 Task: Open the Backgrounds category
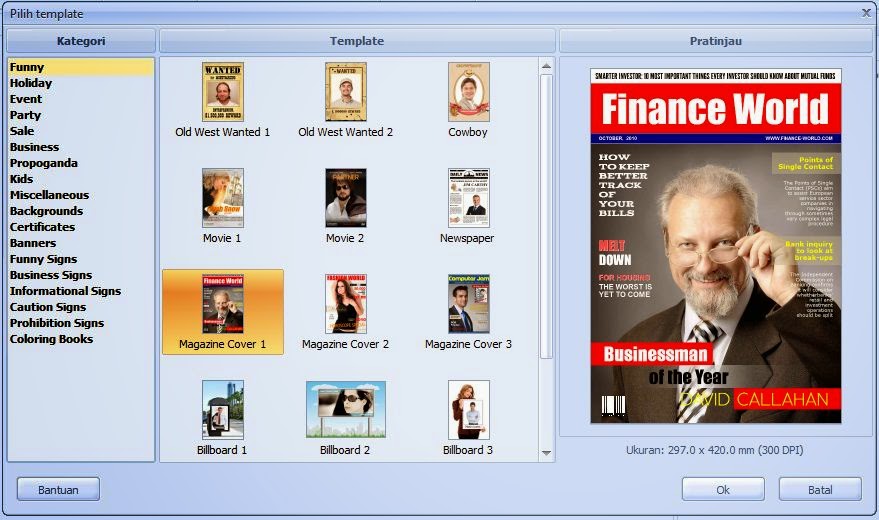pos(81,211)
